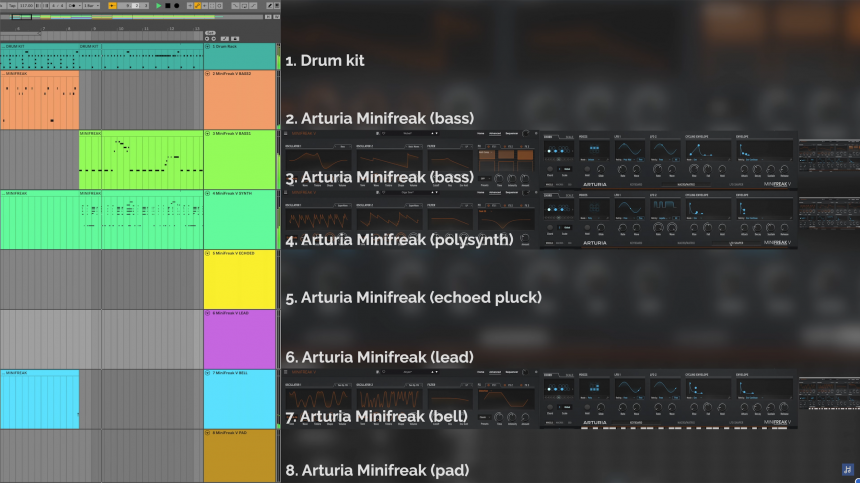Open Keyboard panel in bass Minifreak window
Image resolution: width=860 pixels, height=483 pixels.
pyautogui.click(x=636, y=184)
